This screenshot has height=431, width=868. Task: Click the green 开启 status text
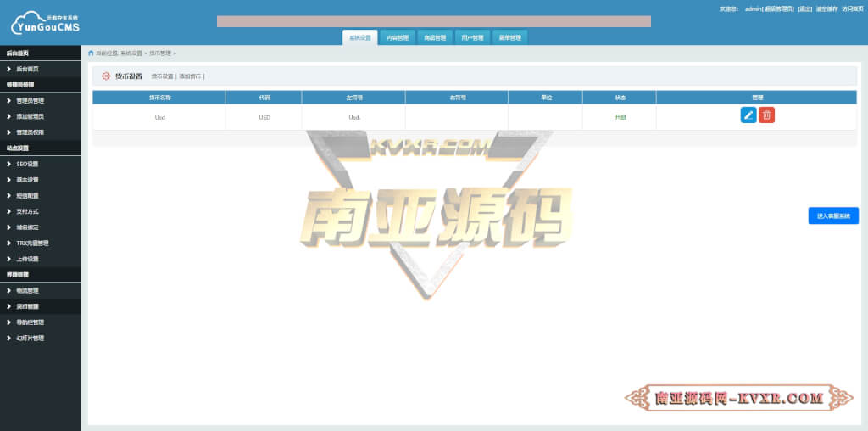[x=620, y=117]
